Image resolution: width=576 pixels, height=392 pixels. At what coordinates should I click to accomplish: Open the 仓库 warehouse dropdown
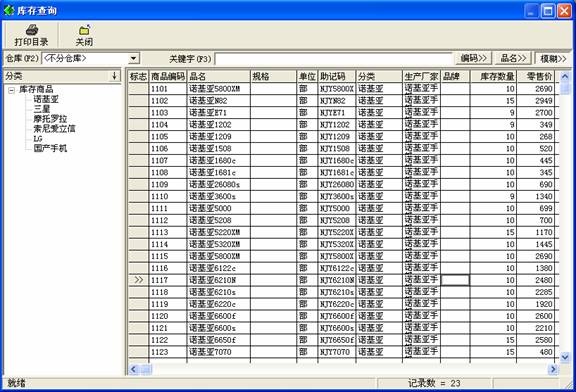(x=134, y=58)
